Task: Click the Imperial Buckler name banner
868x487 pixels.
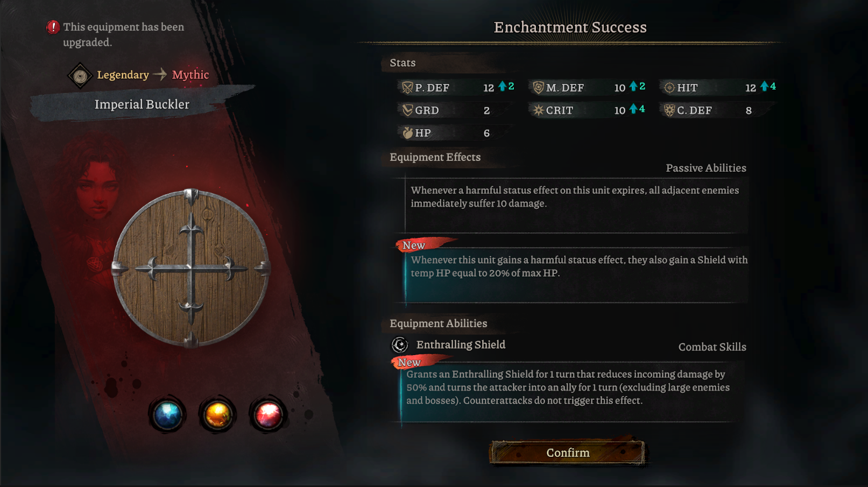Action: click(142, 104)
